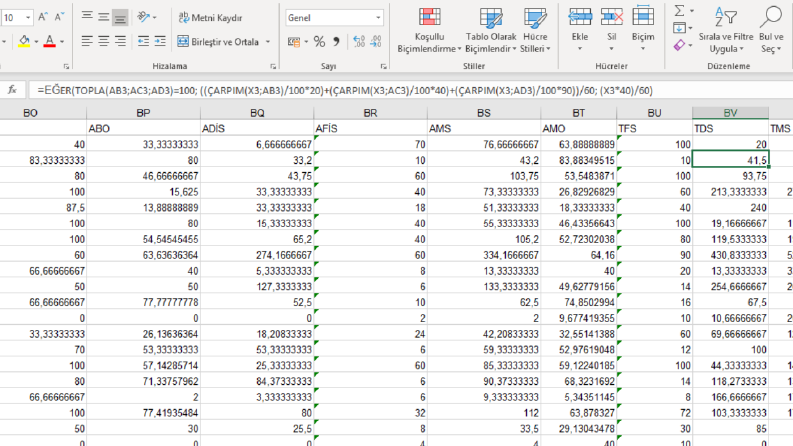Select cell with value 77,41935484
The width and height of the screenshot is (793, 446).
(x=143, y=413)
